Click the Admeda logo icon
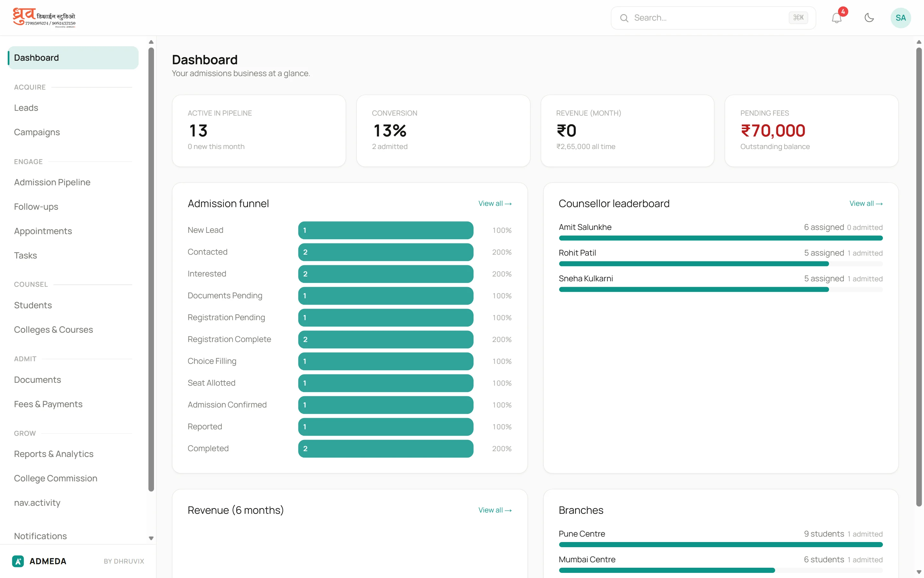 tap(18, 561)
